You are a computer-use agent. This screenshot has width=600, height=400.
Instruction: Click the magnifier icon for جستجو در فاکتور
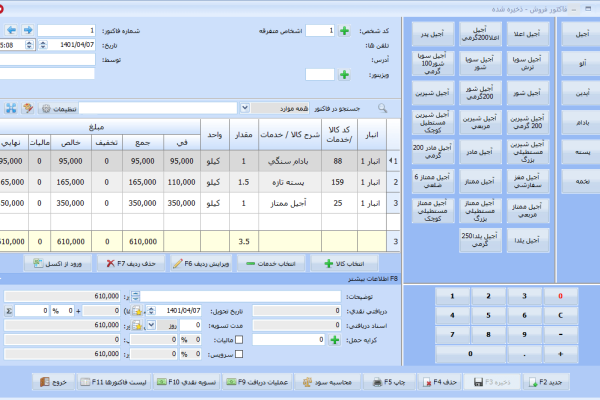tap(382, 108)
